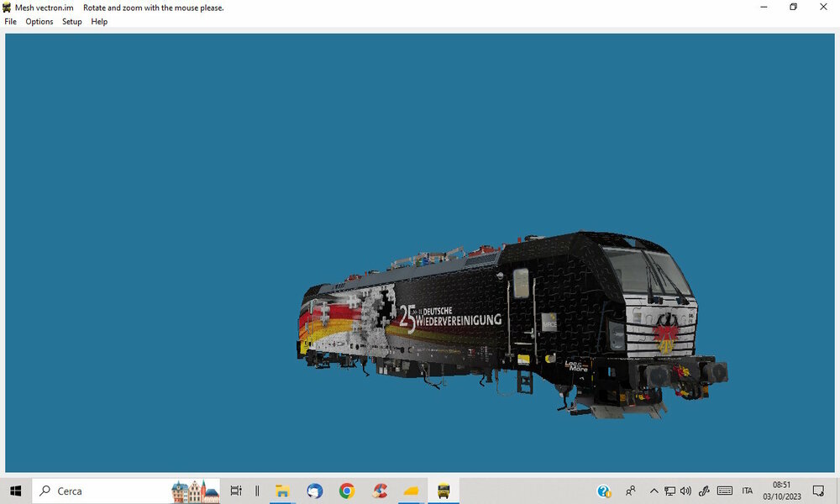Launch Google Chrome from the taskbar
Screen dimensions: 840x504
[x=347, y=491]
